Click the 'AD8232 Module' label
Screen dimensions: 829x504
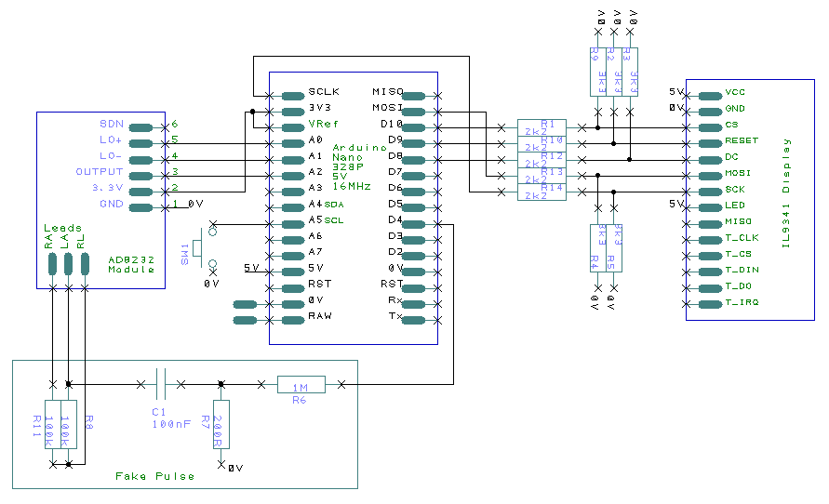point(131,264)
